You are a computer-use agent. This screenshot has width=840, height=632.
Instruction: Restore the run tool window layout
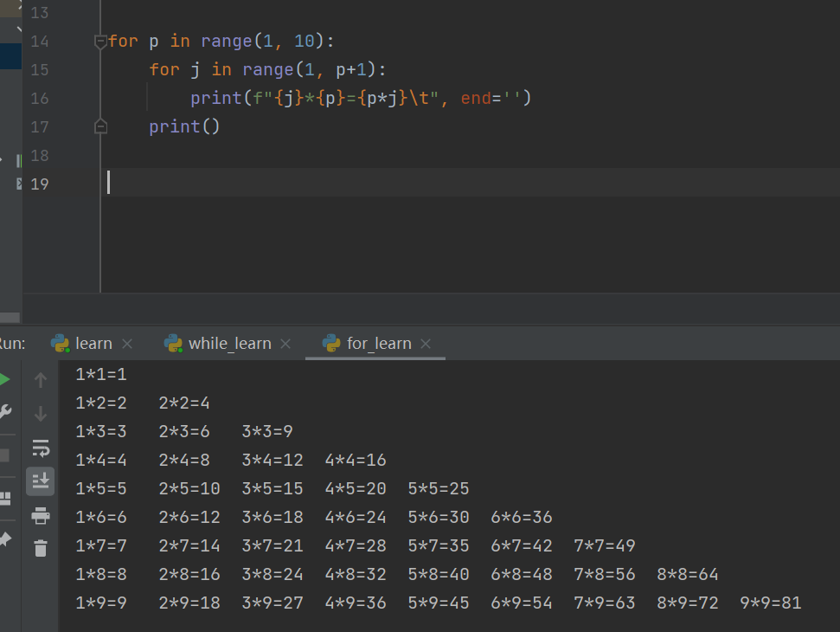(x=5, y=499)
